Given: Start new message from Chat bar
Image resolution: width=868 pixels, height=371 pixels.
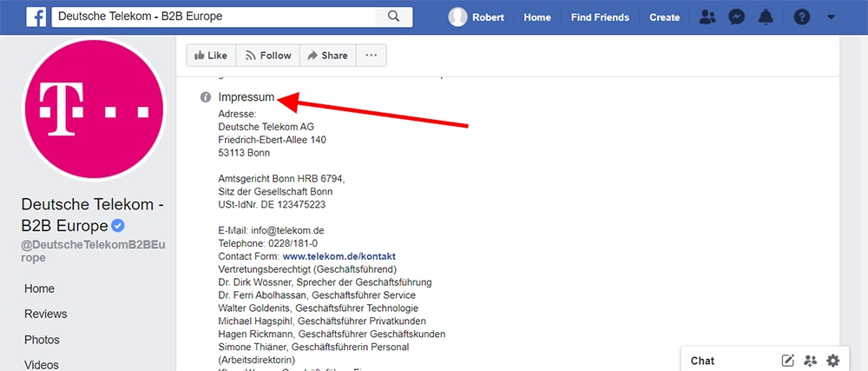Looking at the screenshot, I should [x=788, y=361].
